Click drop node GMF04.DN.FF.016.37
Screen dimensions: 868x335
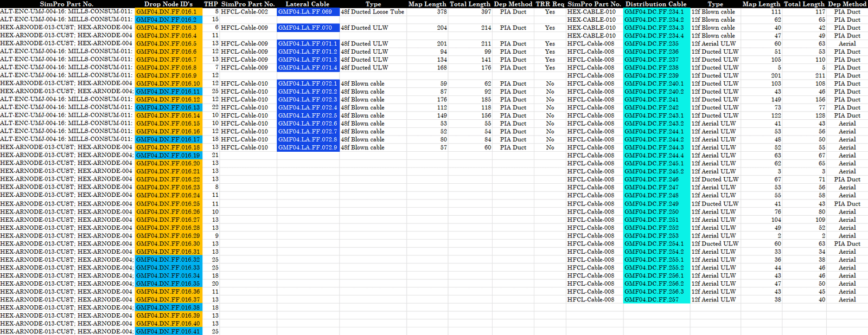click(x=169, y=300)
